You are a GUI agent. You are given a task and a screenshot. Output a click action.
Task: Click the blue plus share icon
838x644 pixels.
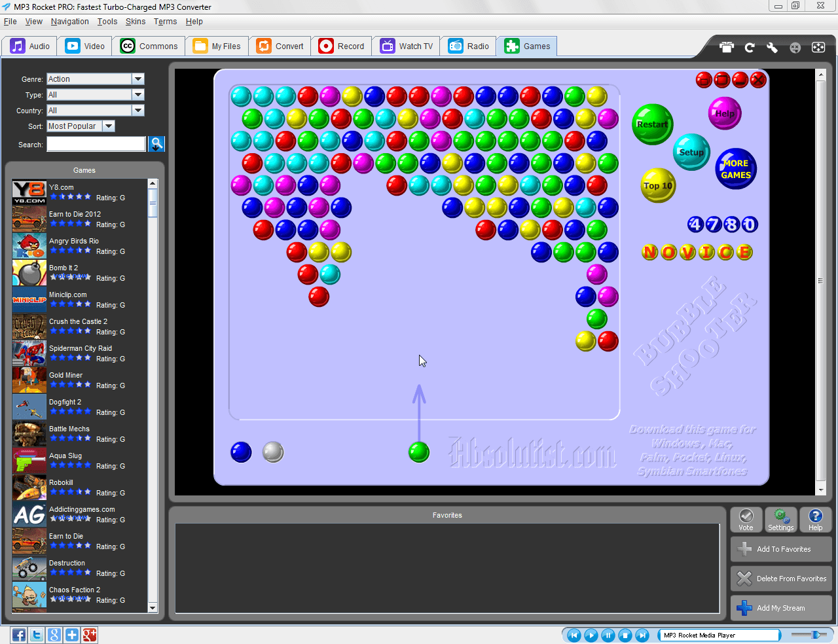72,635
